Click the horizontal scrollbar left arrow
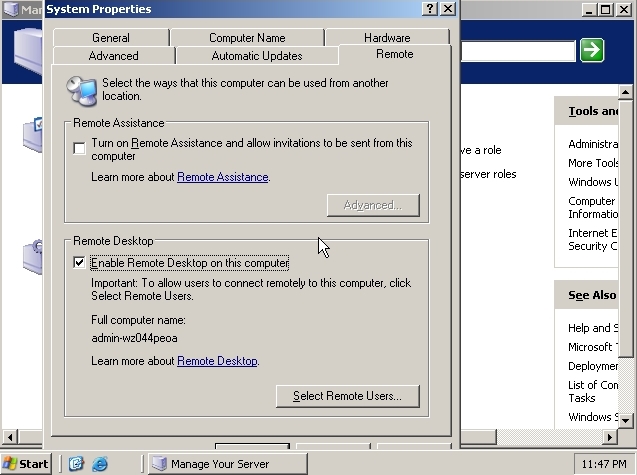Viewport: 637px width, 475px height. 10,437
